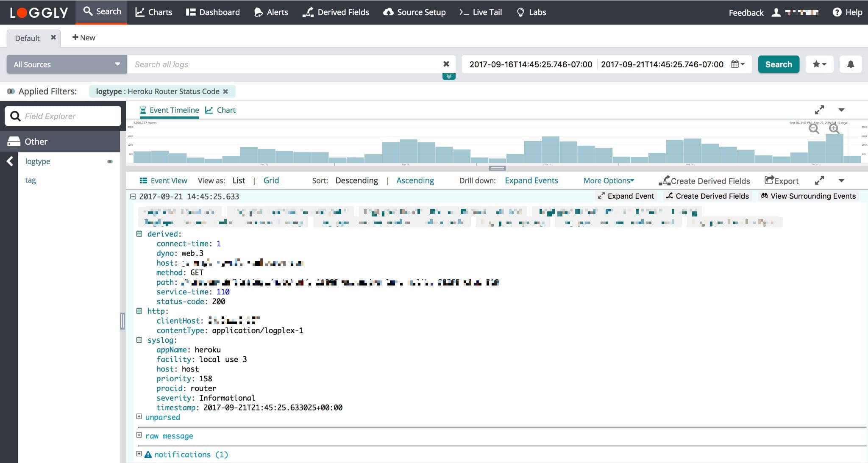Switch sort order to Ascending

pos(415,180)
